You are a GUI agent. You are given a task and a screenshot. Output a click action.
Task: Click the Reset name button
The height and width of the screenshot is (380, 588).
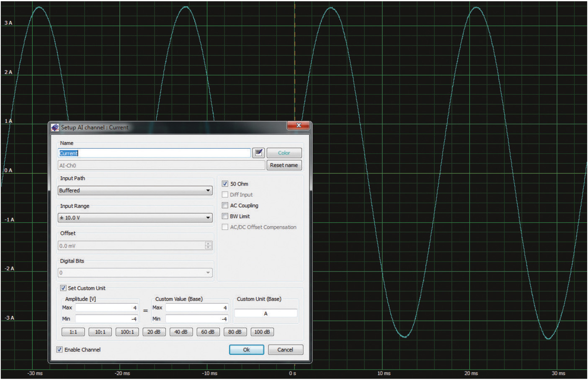click(284, 165)
